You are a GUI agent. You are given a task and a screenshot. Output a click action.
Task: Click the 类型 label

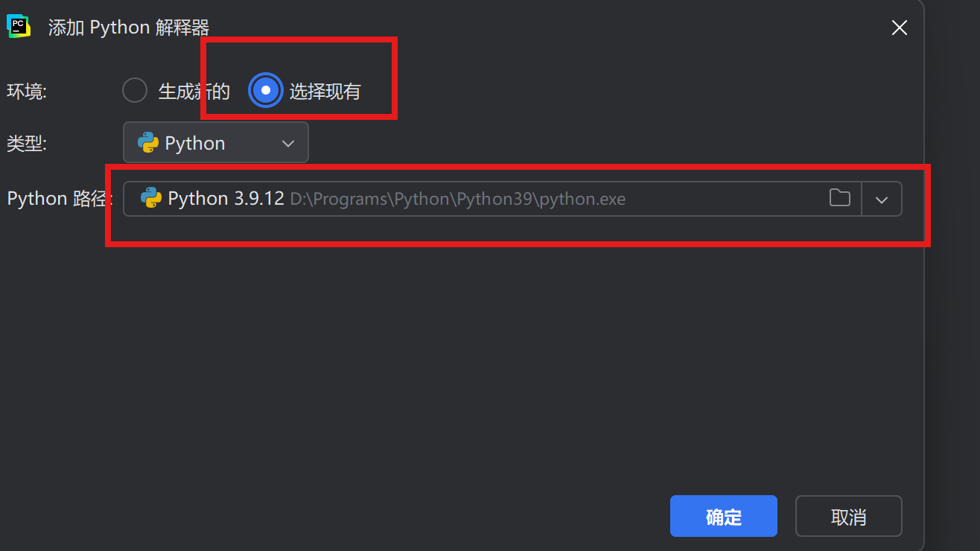coord(27,144)
